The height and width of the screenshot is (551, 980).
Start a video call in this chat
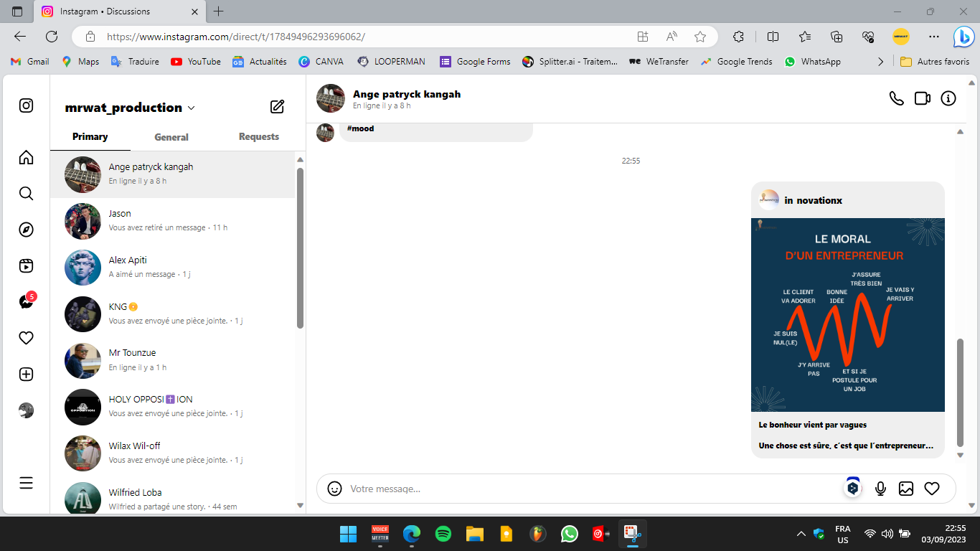(922, 98)
